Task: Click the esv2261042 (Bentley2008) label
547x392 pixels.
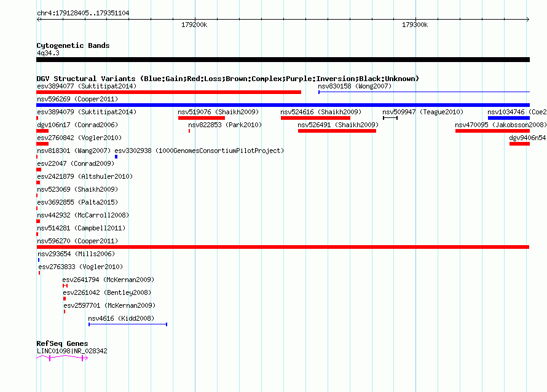Action: click(x=107, y=292)
